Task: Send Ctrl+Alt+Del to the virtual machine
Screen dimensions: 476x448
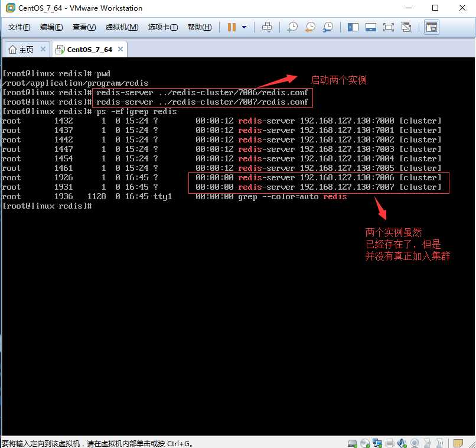Action: coord(267,27)
